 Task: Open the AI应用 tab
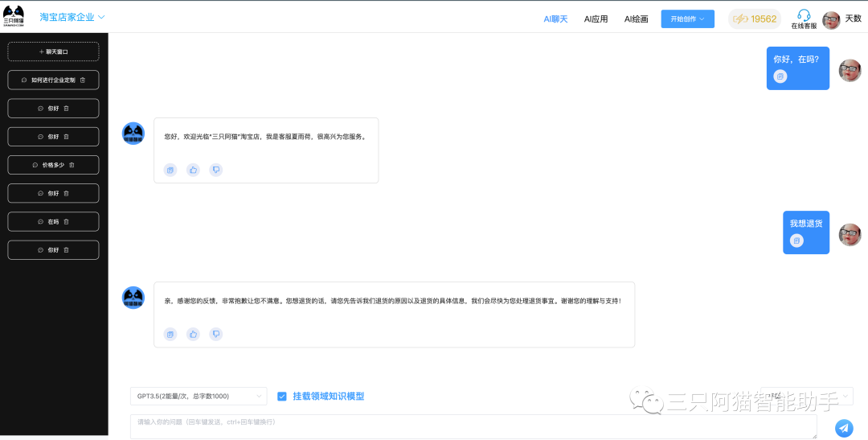pos(596,19)
